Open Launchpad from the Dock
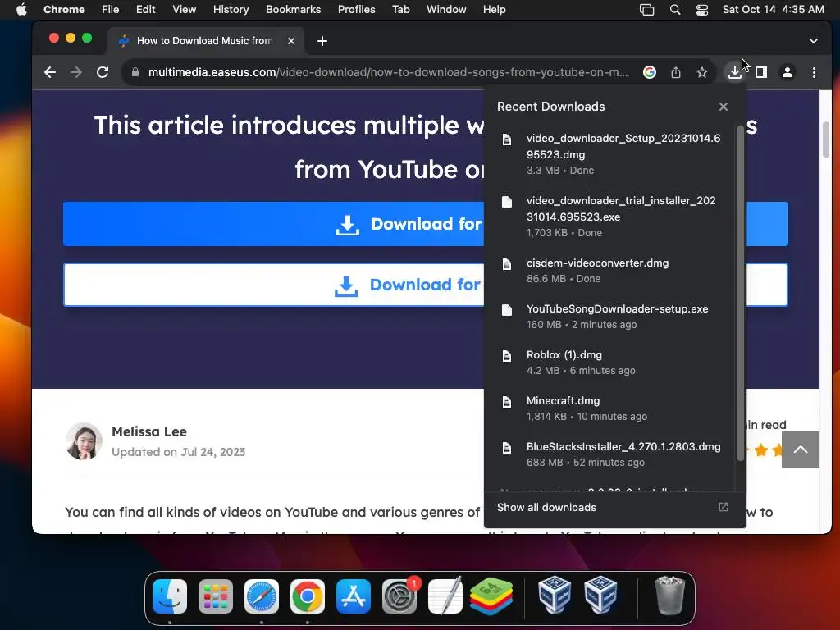Screen dimensions: 840x630 pos(216,596)
